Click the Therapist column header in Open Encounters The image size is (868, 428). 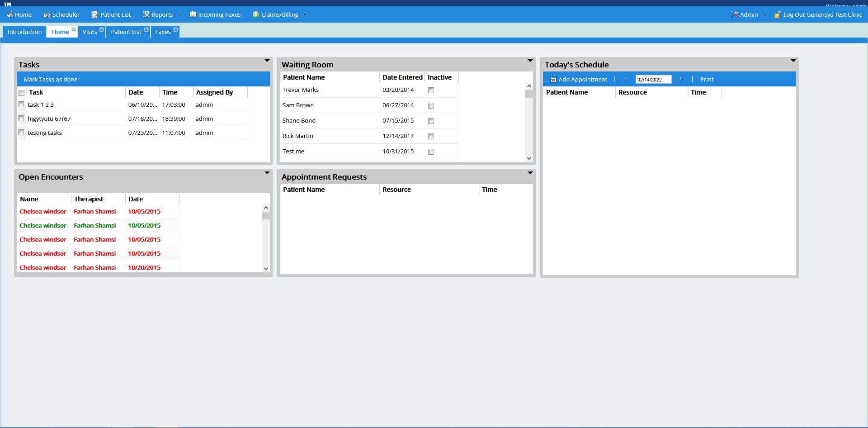pos(98,199)
